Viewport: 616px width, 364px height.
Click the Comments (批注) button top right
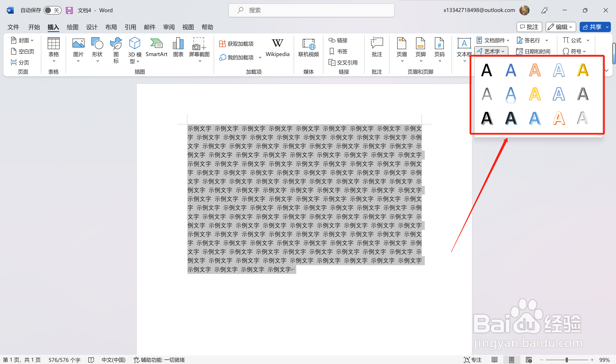tap(529, 27)
